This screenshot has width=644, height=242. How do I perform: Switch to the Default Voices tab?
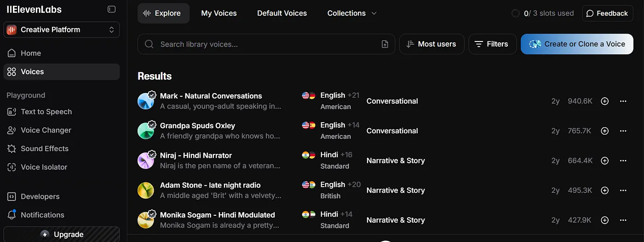(x=282, y=13)
